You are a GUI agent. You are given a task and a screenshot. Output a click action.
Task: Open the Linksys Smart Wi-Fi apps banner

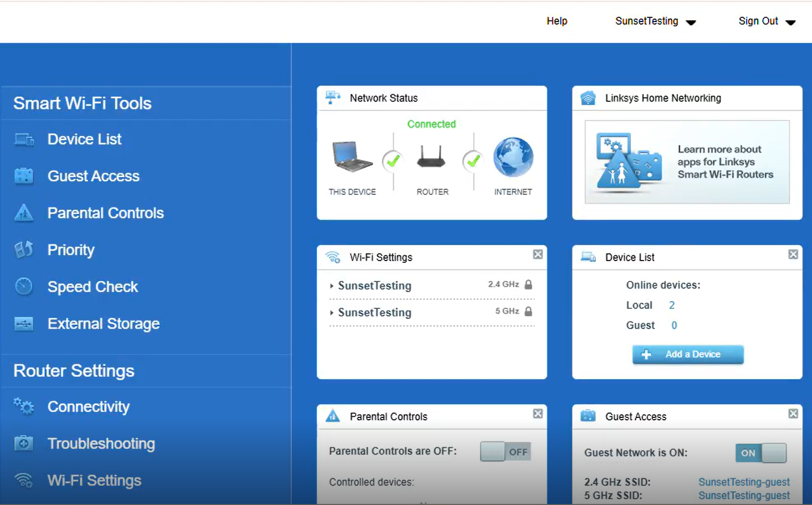[x=687, y=162]
